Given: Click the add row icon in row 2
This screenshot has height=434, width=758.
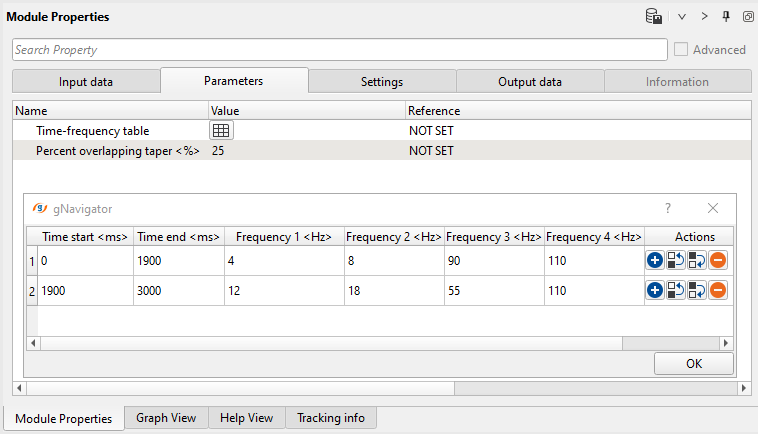Looking at the screenshot, I should pos(655,291).
